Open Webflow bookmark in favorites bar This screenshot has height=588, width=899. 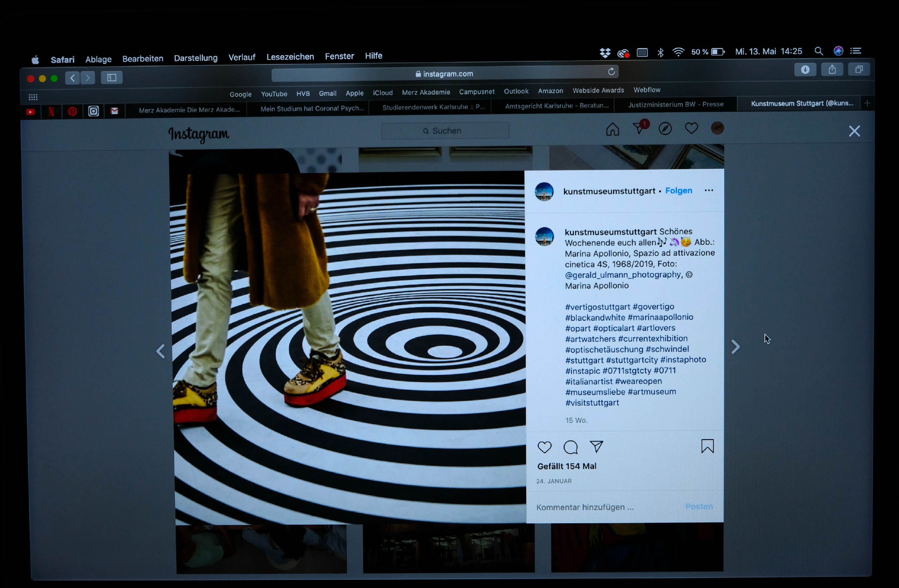(647, 90)
